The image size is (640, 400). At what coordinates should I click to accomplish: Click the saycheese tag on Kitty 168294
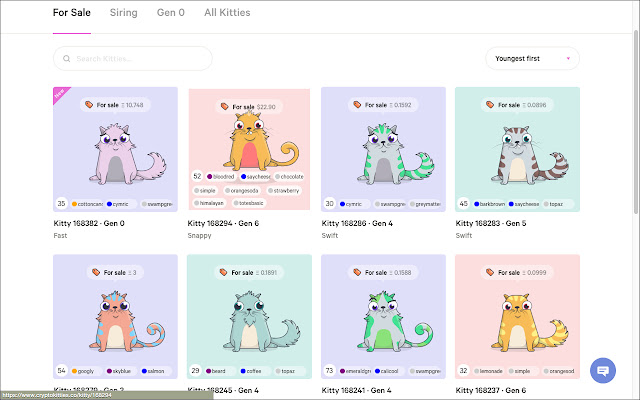coord(256,176)
